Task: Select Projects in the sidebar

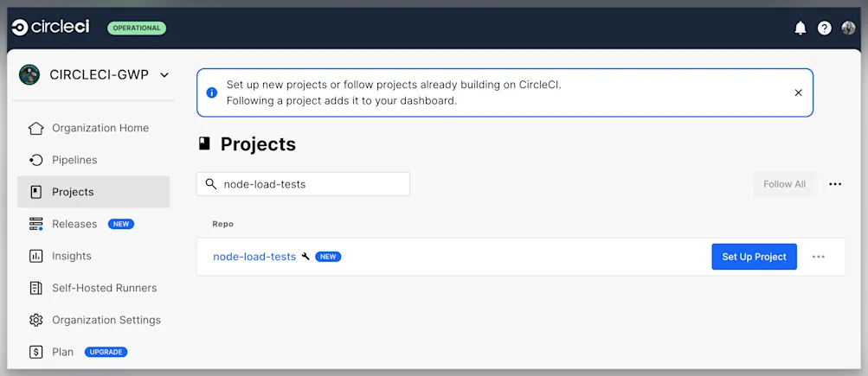Action: 93,192
